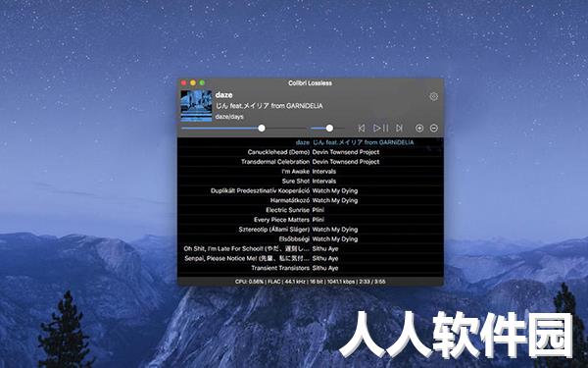Image resolution: width=588 pixels, height=368 pixels.
Task: Toggle play/pause playback button
Action: pos(380,129)
